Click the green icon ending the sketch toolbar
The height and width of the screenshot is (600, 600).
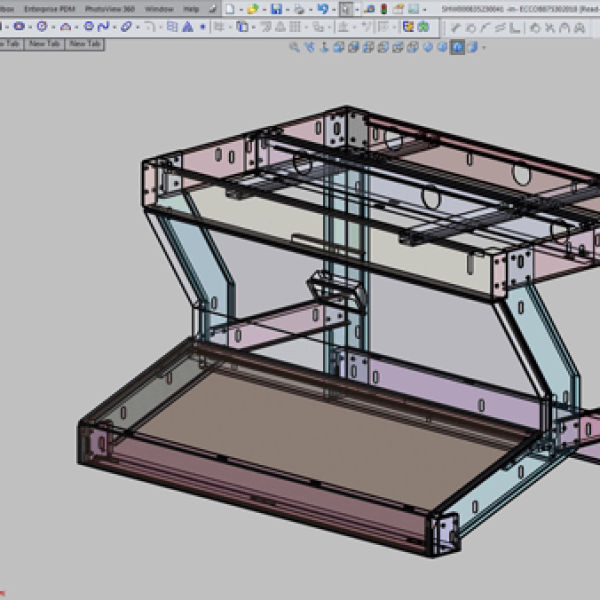coord(423,26)
